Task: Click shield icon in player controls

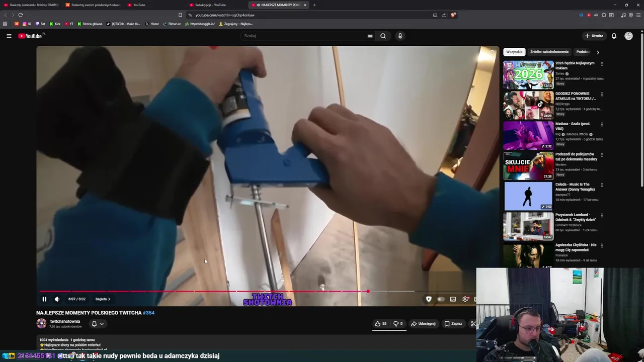Action: click(x=429, y=299)
